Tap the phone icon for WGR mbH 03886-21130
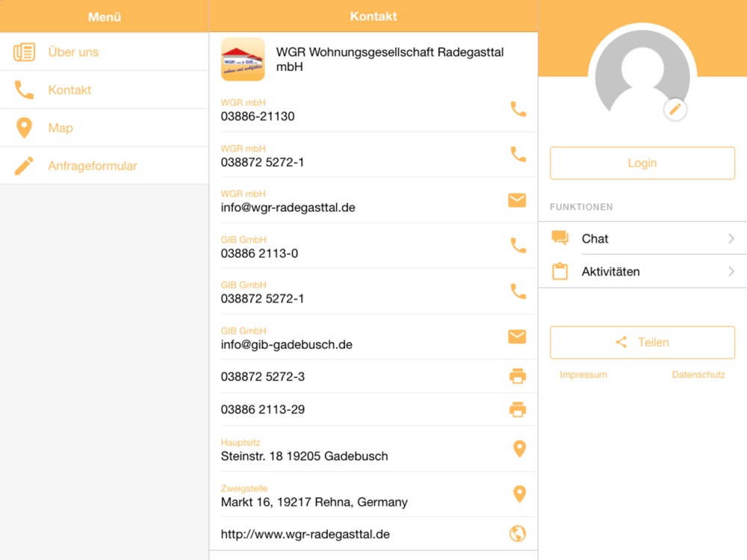This screenshot has width=747, height=560. [x=518, y=109]
